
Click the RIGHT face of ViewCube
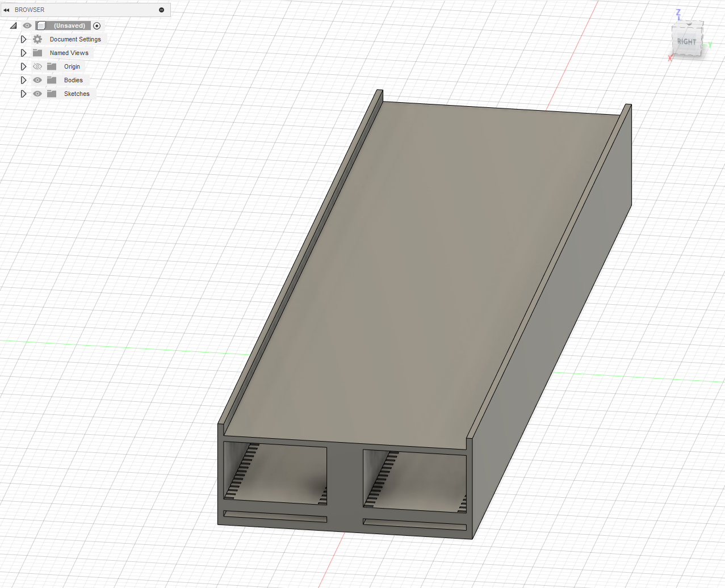686,41
